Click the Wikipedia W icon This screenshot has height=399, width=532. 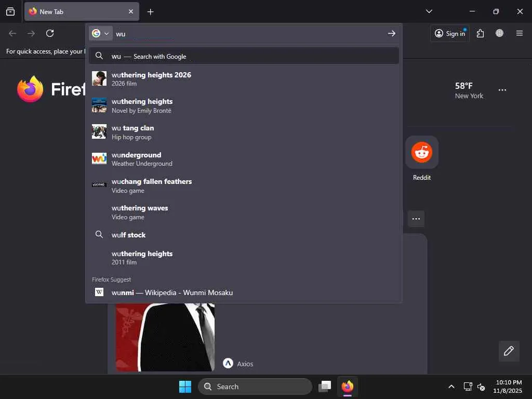99,292
